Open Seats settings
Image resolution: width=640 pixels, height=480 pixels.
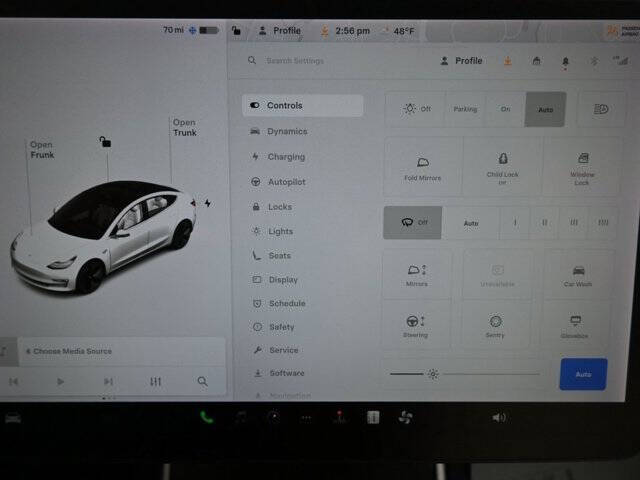(271, 256)
